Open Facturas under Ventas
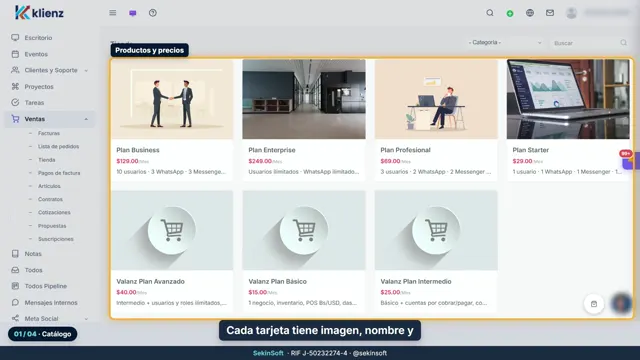 (49, 133)
